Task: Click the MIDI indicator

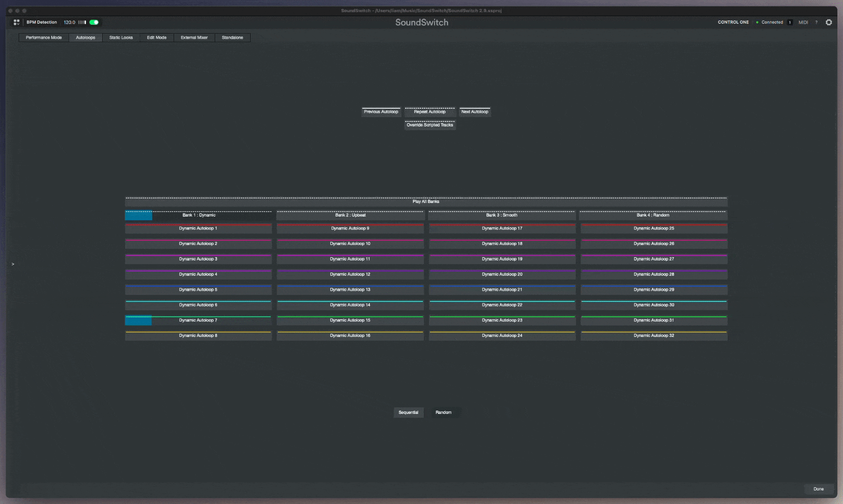Action: [803, 22]
